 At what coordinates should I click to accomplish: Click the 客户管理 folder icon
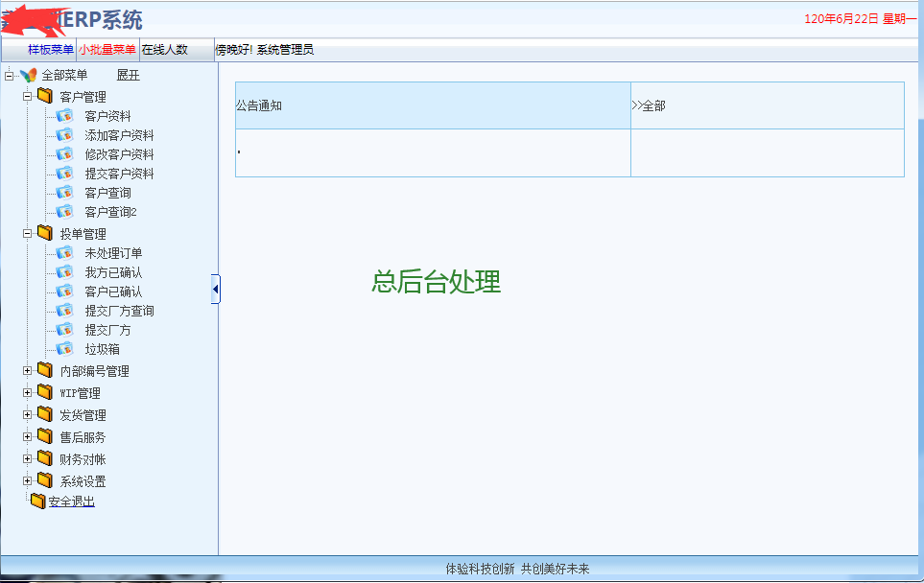44,96
